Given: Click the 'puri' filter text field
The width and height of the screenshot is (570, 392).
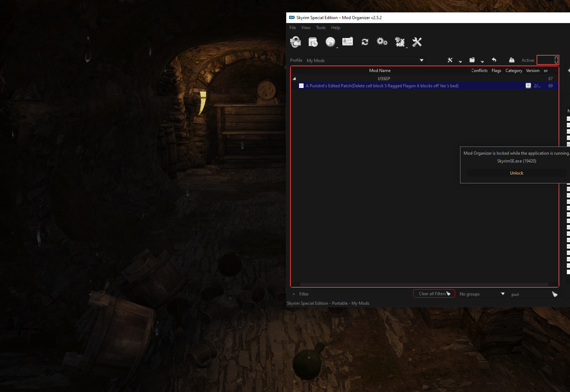Looking at the screenshot, I should (x=530, y=294).
